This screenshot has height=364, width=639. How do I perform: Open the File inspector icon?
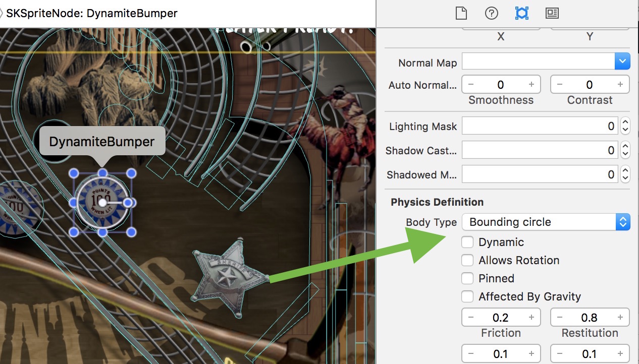461,13
